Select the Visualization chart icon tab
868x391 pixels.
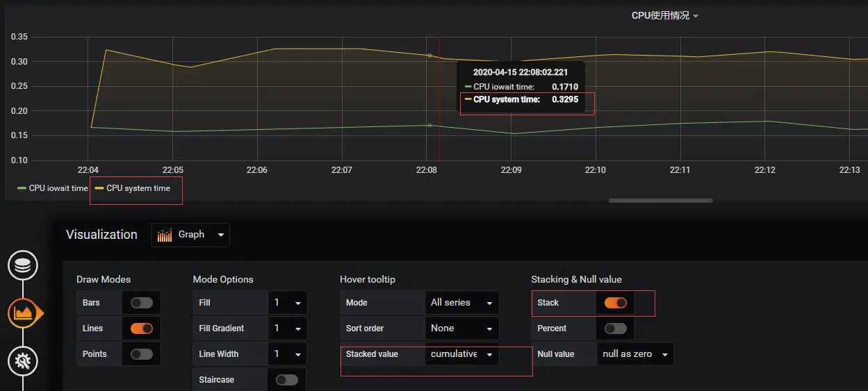tap(23, 313)
